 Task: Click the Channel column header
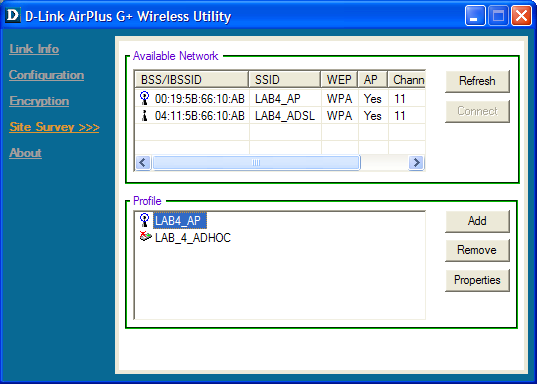[x=407, y=80]
